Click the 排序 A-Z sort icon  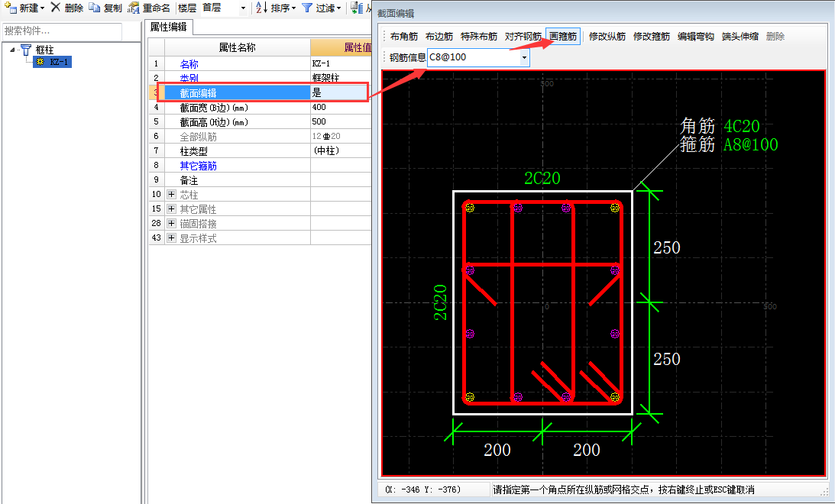(261, 8)
